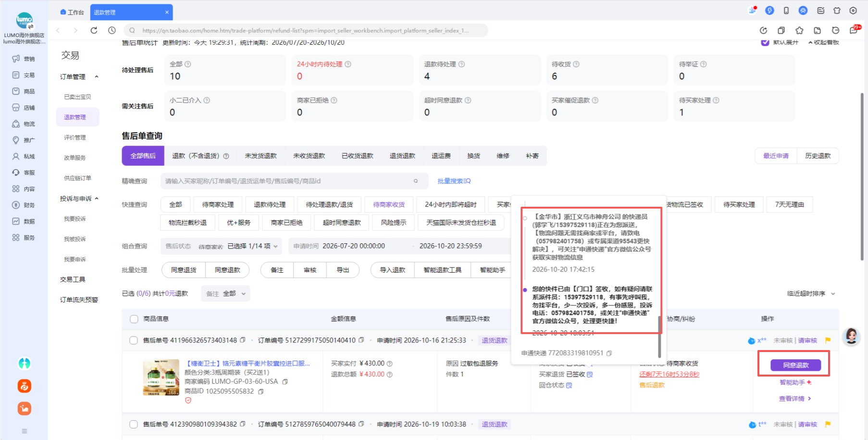Open browsing history via the clock icon
The width and height of the screenshot is (868, 440).
(112, 30)
